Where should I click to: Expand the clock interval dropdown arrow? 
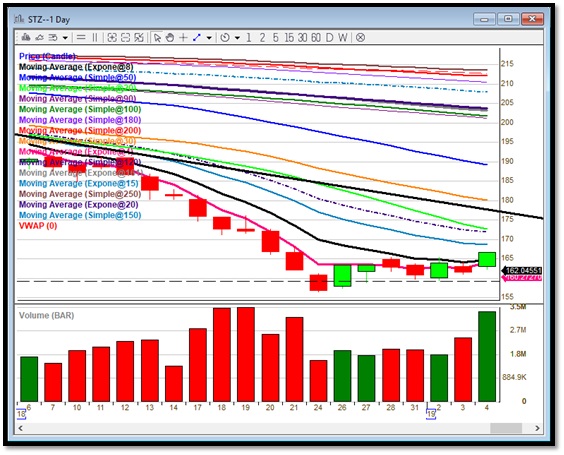coord(237,38)
